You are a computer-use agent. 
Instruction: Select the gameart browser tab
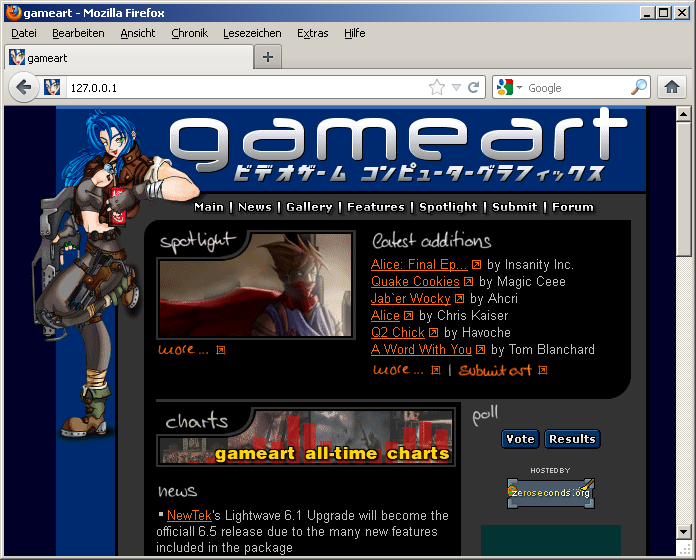pos(129,58)
